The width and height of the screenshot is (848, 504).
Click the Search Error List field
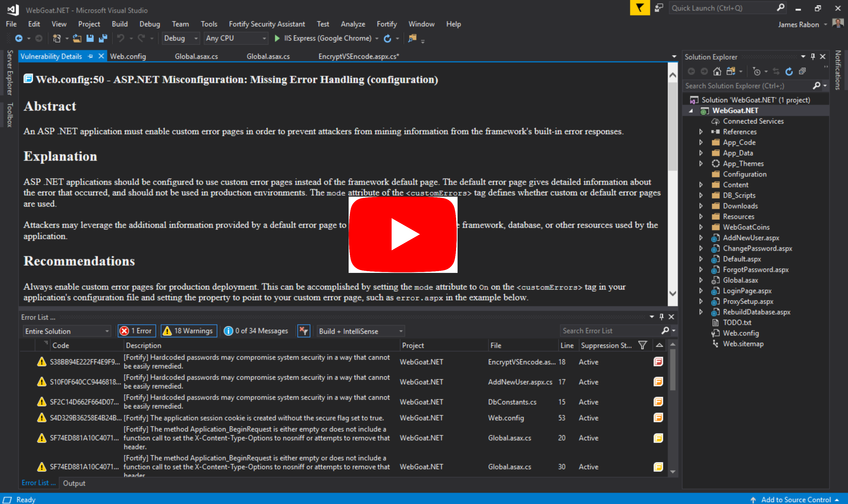tap(610, 331)
